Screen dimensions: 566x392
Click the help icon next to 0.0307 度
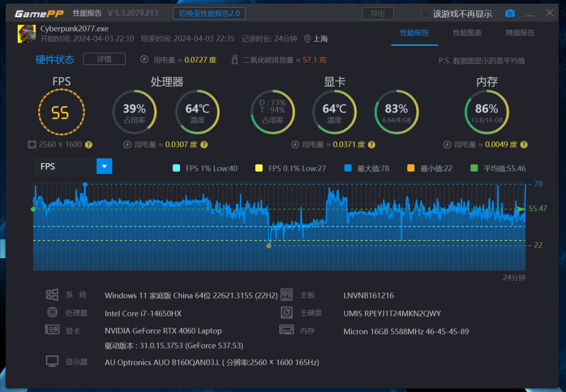pyautogui.click(x=204, y=145)
